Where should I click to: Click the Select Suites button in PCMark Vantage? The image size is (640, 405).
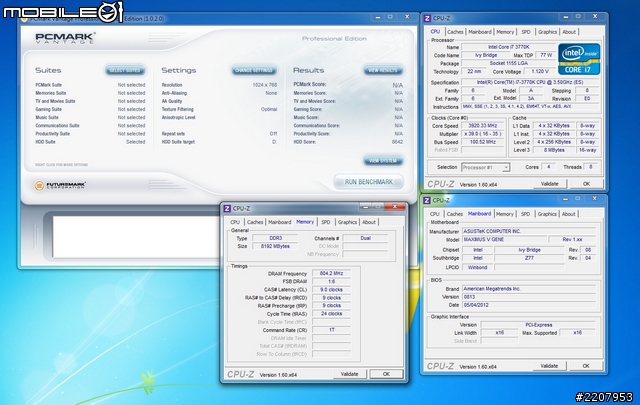pos(125,71)
